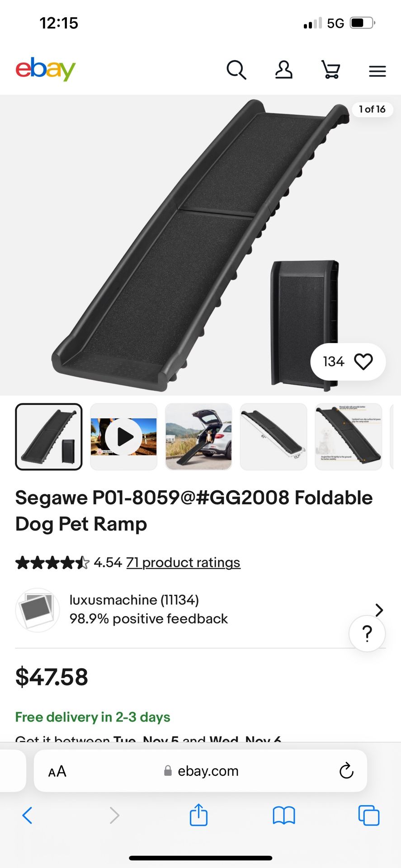
Task: Open the eBay search icon
Action: click(x=236, y=70)
